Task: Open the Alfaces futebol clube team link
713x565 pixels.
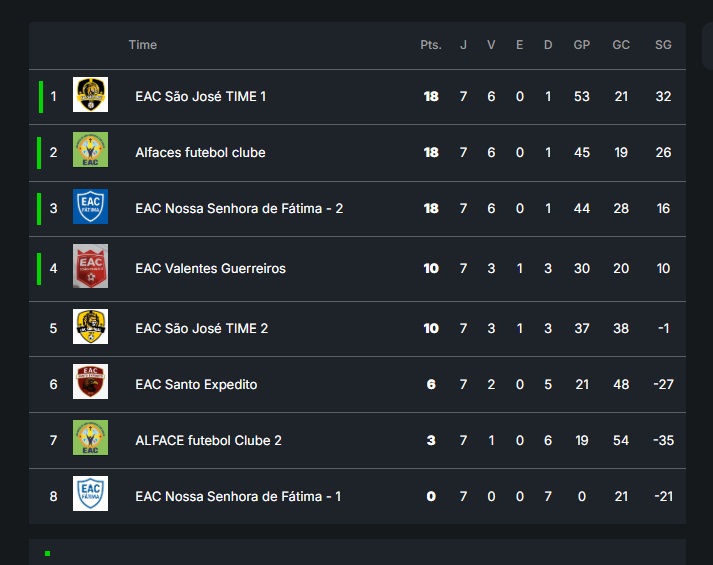Action: click(200, 153)
